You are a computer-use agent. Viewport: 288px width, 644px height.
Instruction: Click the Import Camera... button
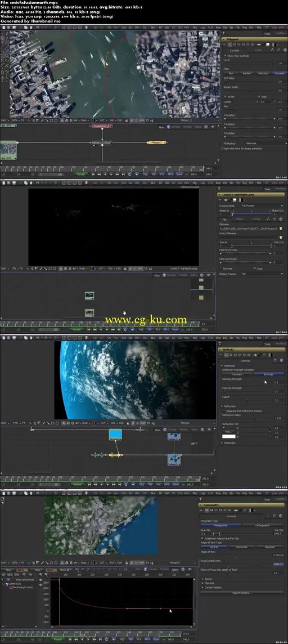[242, 593]
